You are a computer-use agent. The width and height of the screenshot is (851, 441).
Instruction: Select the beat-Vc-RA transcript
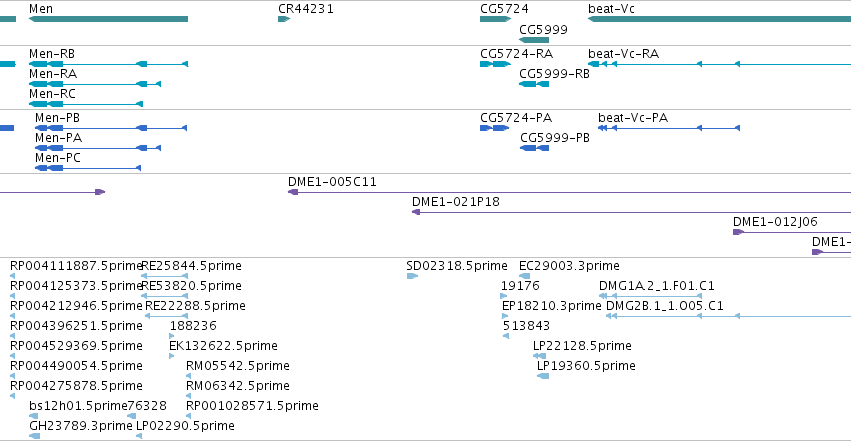tap(719, 64)
